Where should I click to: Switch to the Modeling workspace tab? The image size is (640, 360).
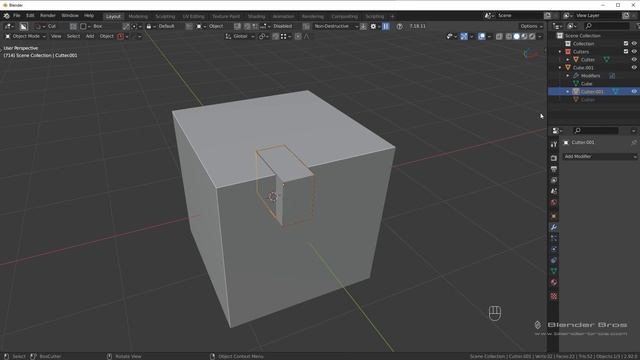(138, 16)
